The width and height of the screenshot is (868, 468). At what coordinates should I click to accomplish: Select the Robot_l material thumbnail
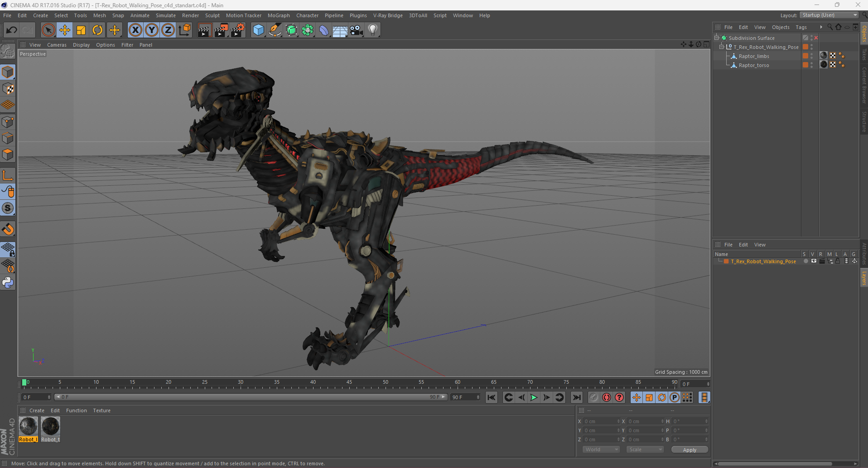(x=28, y=429)
